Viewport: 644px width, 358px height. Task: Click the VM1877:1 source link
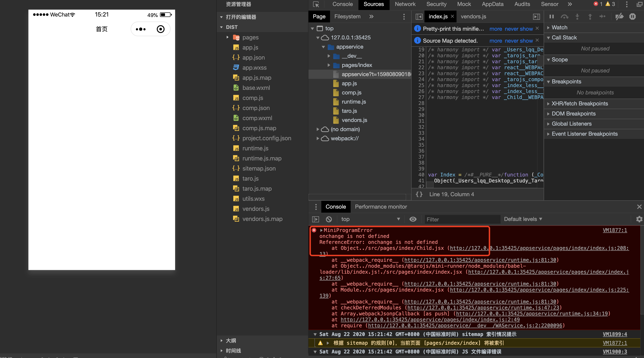coord(615,230)
